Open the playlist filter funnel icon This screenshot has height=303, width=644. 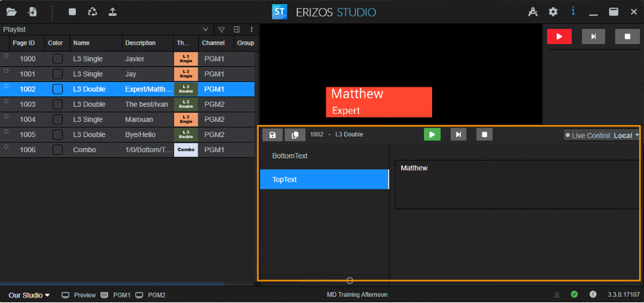222,30
